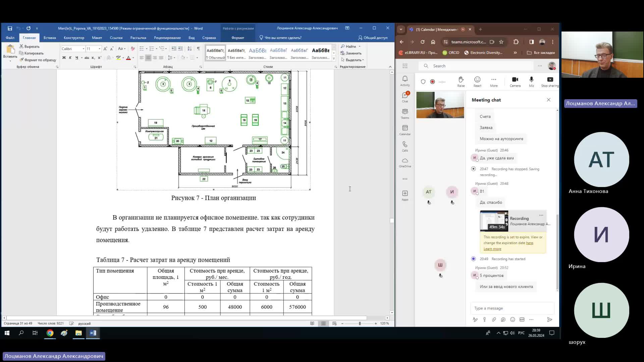Switch to the Рецензирование ribbon tab
Viewport: 644px width, 362px height.
point(167,38)
